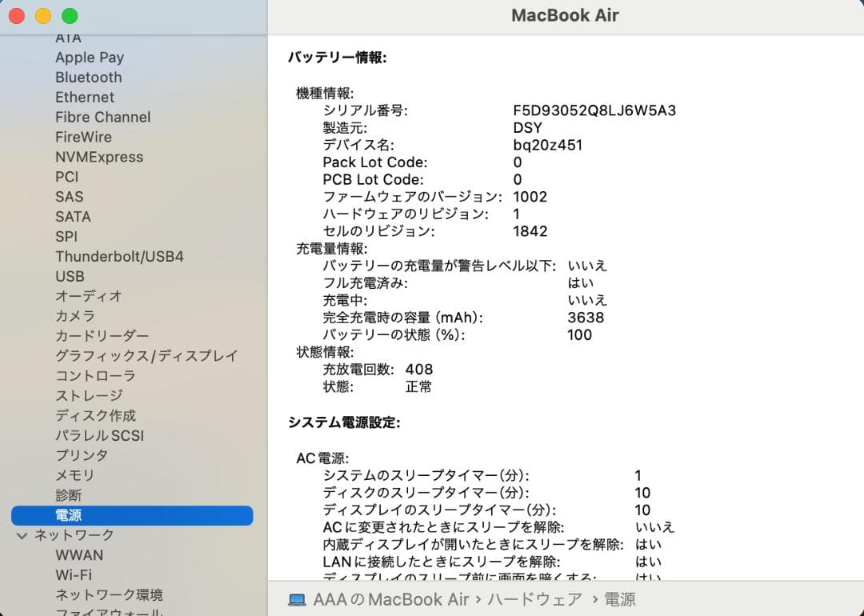Select the プリンタ category
This screenshot has height=616, width=864.
(x=82, y=455)
